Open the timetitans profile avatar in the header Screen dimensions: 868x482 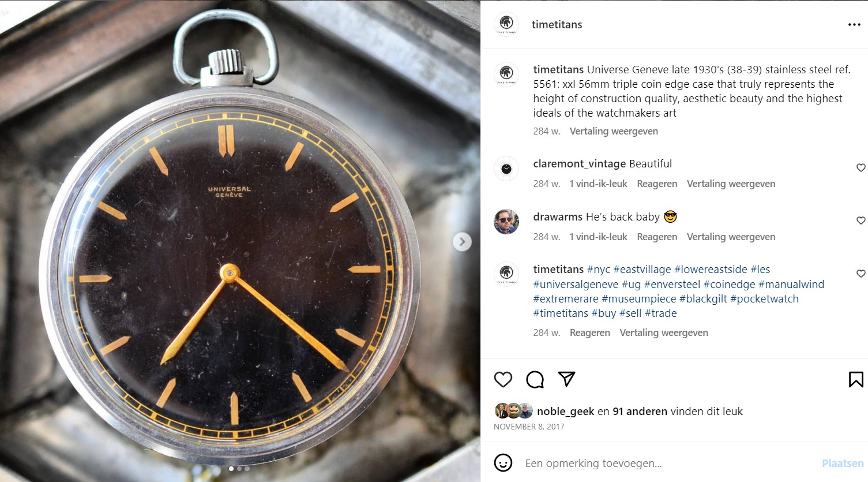(x=506, y=24)
